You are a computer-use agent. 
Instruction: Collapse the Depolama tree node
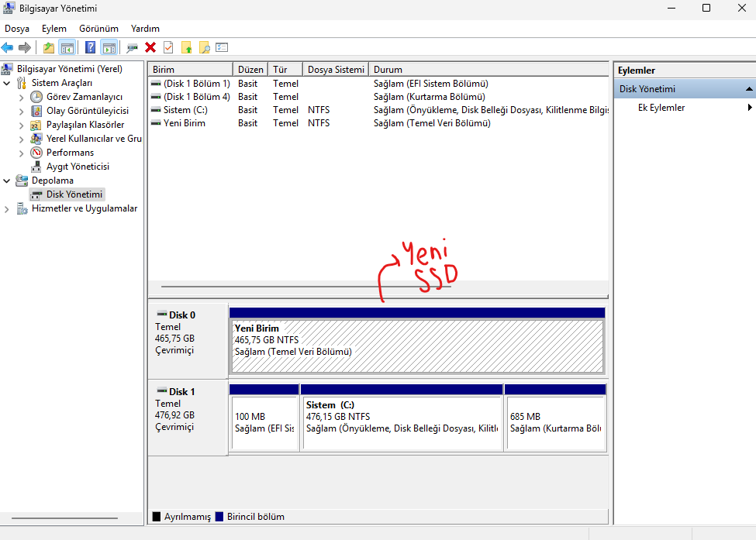coord(7,181)
